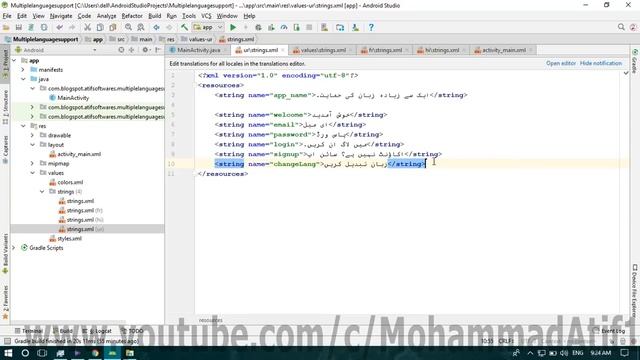
Task: Click the Copy icon in toolbar
Action: point(100,27)
